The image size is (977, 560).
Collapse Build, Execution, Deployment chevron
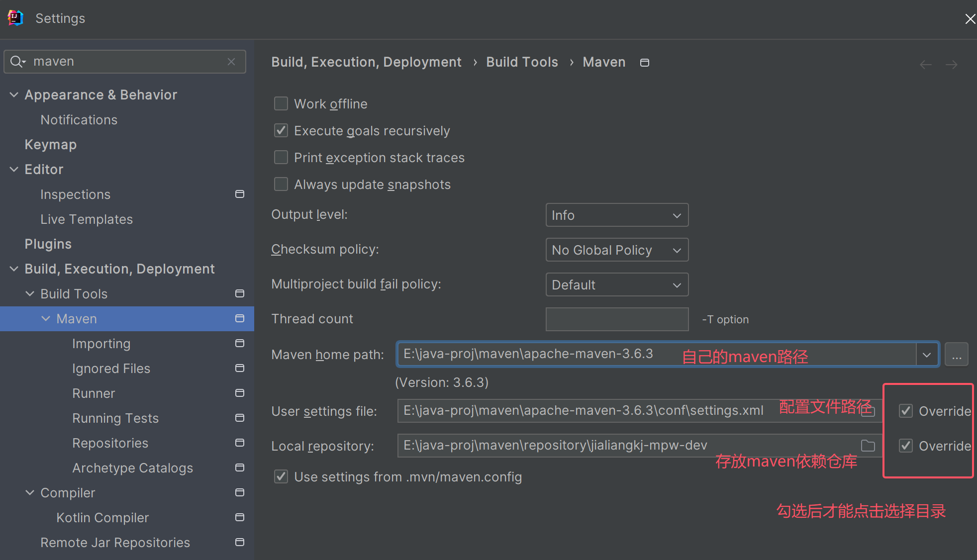pos(14,269)
